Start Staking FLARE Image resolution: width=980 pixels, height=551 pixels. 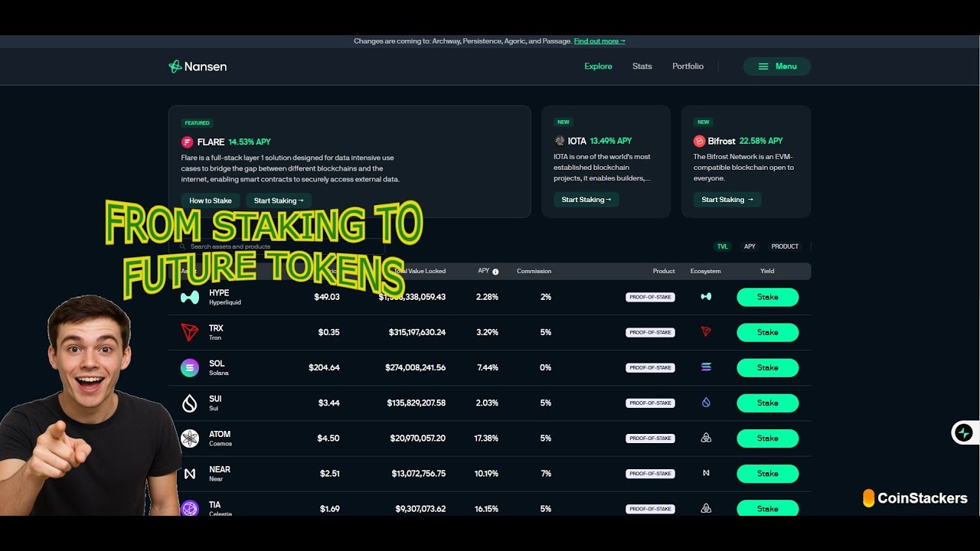point(279,201)
